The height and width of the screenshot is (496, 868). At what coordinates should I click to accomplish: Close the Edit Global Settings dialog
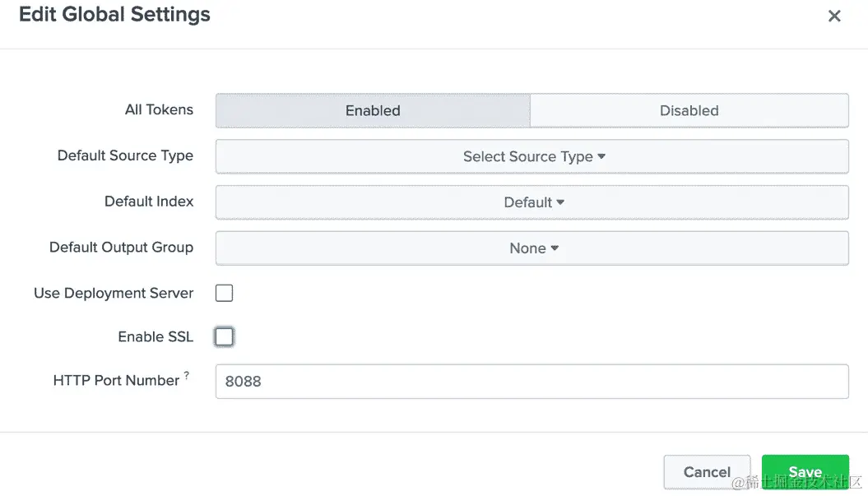point(834,16)
